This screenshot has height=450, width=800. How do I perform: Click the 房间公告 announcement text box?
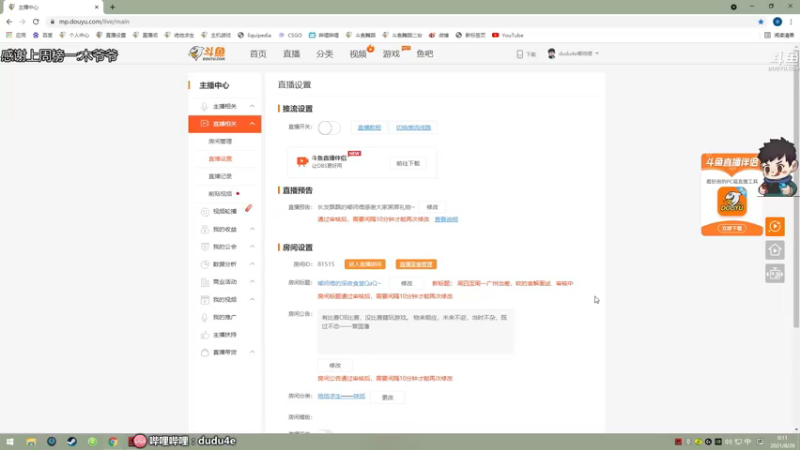[416, 332]
